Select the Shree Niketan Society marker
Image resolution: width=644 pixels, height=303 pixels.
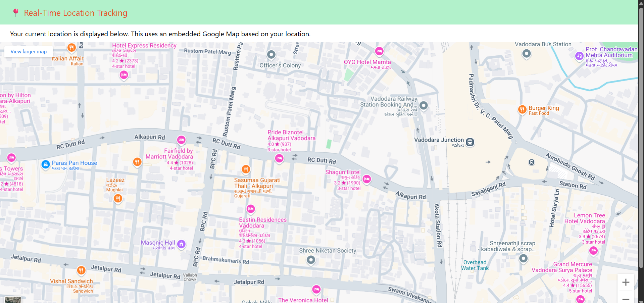click(311, 260)
